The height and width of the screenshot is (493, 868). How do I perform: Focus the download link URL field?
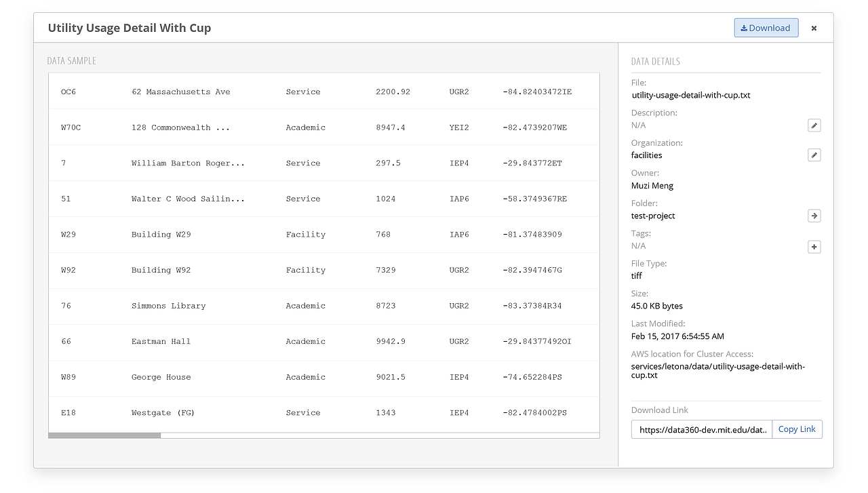(x=702, y=429)
